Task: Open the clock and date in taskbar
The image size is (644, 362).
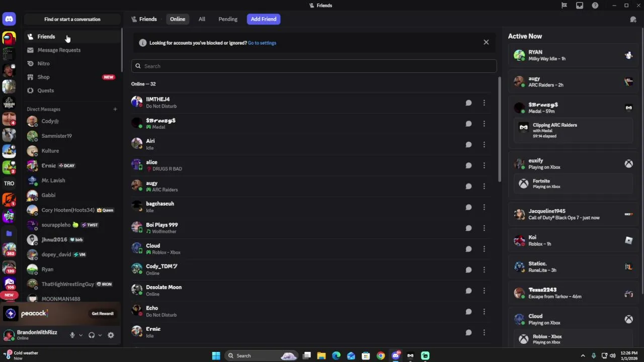Action: click(x=629, y=355)
